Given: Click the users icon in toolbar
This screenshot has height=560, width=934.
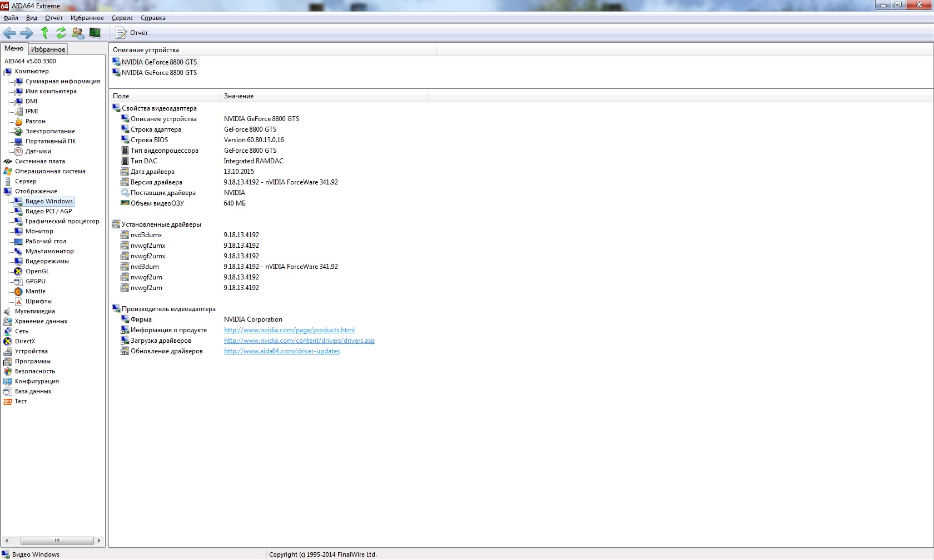Looking at the screenshot, I should (78, 33).
